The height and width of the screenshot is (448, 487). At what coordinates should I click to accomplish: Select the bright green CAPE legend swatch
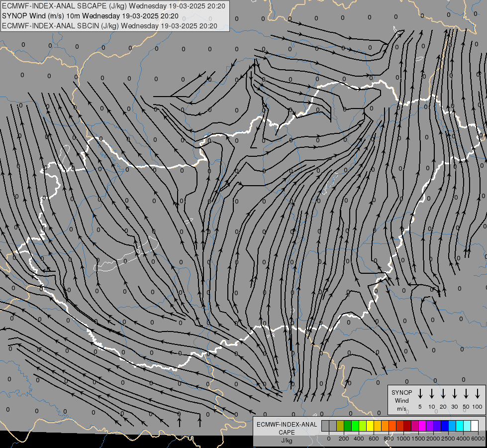point(355,426)
